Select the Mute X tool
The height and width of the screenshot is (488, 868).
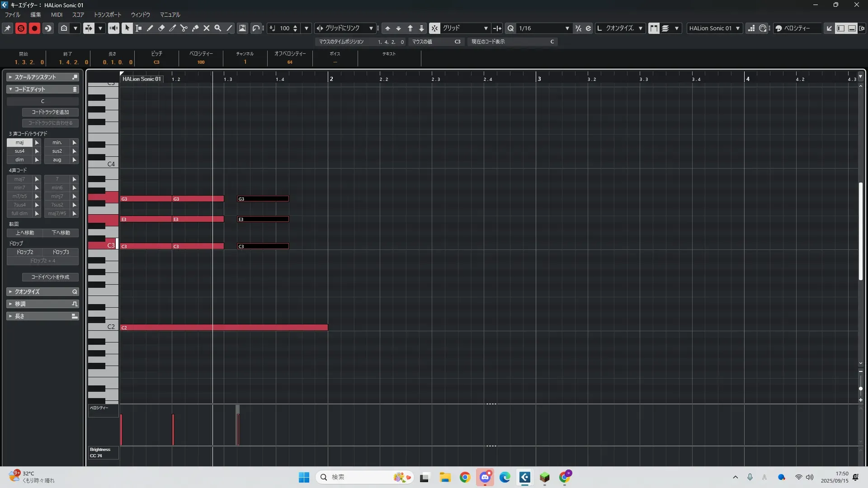207,28
